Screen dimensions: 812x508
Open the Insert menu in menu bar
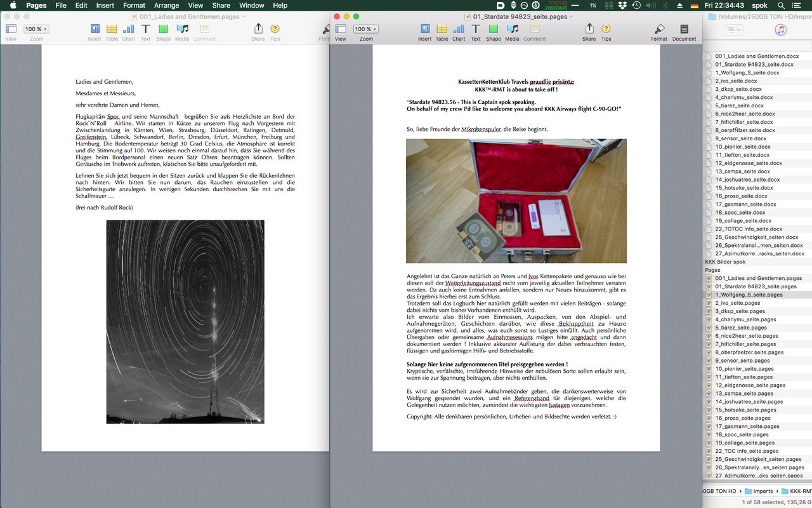[105, 5]
